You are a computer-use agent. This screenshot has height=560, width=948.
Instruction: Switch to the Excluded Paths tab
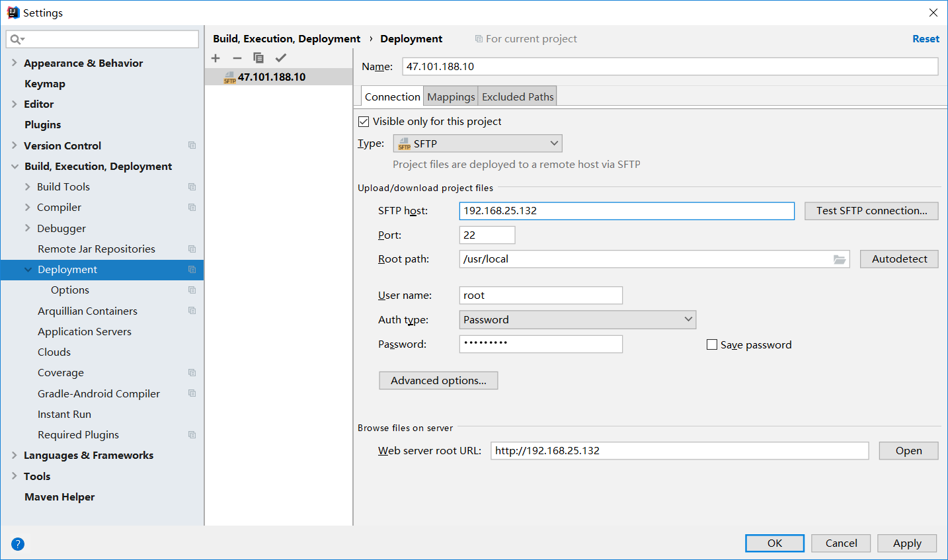(x=518, y=97)
